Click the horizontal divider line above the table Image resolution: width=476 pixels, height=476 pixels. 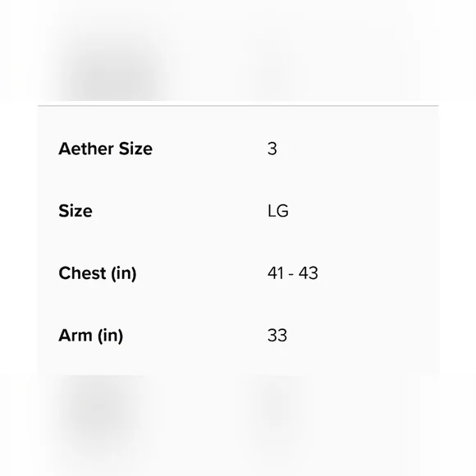[238, 106]
